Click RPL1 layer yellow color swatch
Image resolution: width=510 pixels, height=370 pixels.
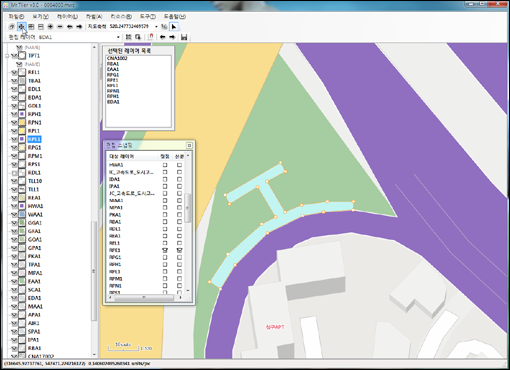point(22,131)
